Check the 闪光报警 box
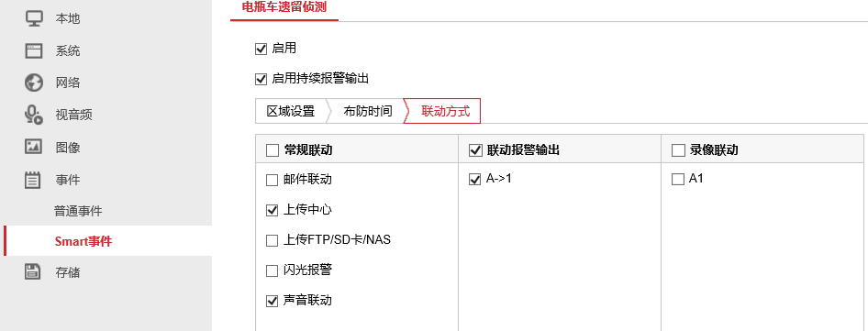Screen dimensions: 868x331 (272, 271)
